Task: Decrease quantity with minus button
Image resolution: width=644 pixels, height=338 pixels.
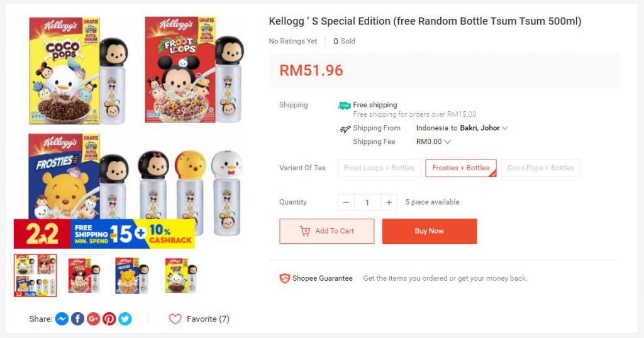Action: tap(346, 202)
